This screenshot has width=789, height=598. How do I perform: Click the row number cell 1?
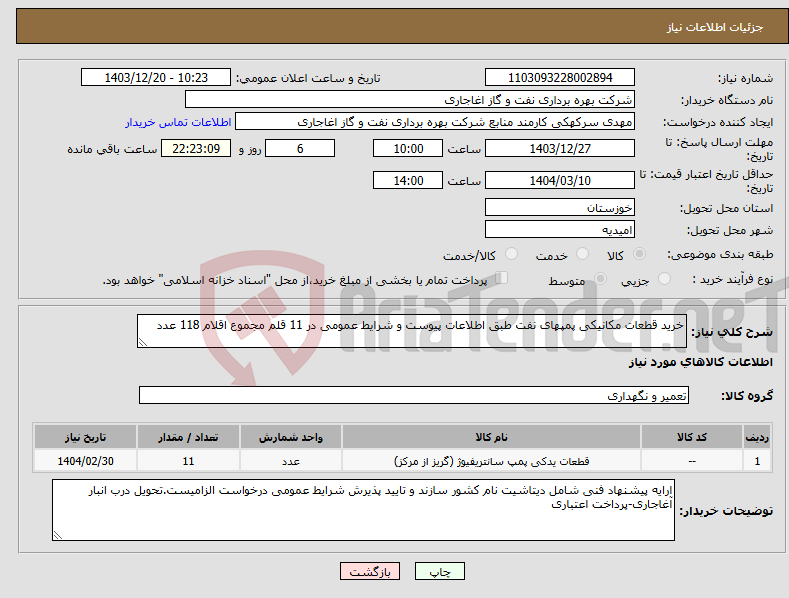[757, 461]
